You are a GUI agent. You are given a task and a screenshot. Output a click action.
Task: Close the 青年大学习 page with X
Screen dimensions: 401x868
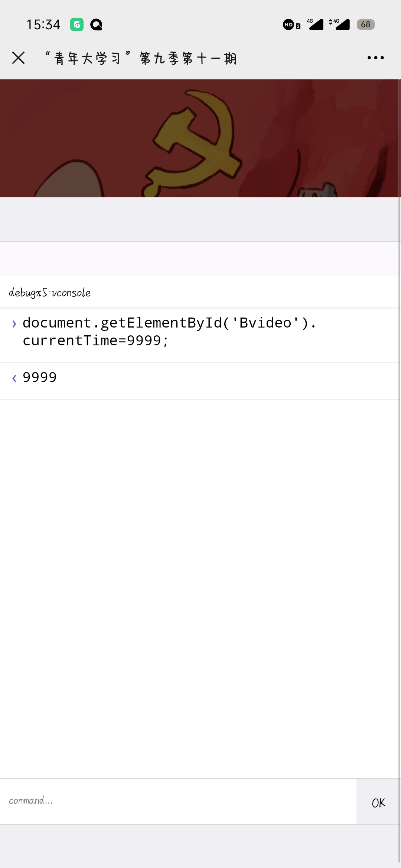click(x=18, y=58)
